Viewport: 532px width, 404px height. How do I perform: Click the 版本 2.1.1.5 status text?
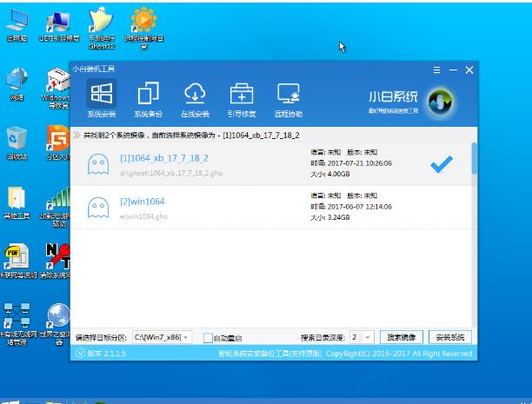point(106,354)
